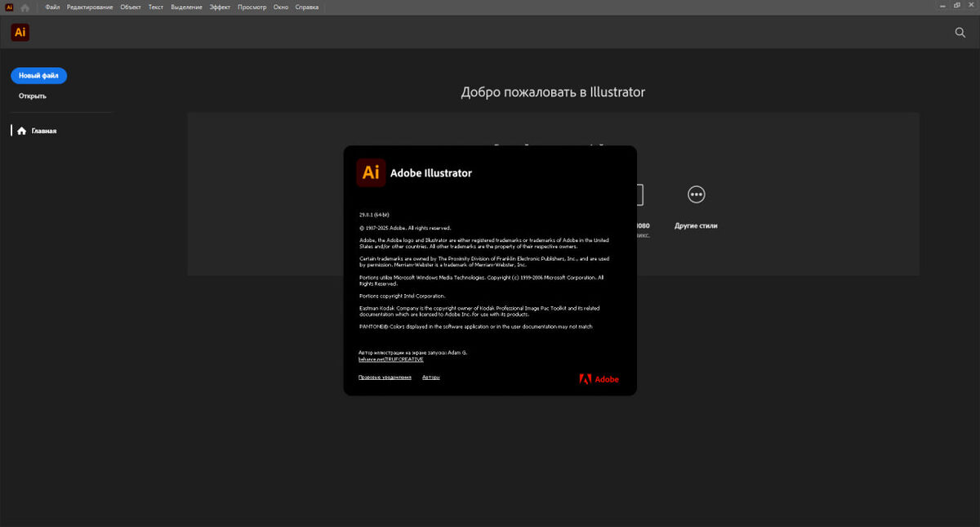Click the Portions copyright Intel Corporation line
980x527 pixels.
[403, 296]
